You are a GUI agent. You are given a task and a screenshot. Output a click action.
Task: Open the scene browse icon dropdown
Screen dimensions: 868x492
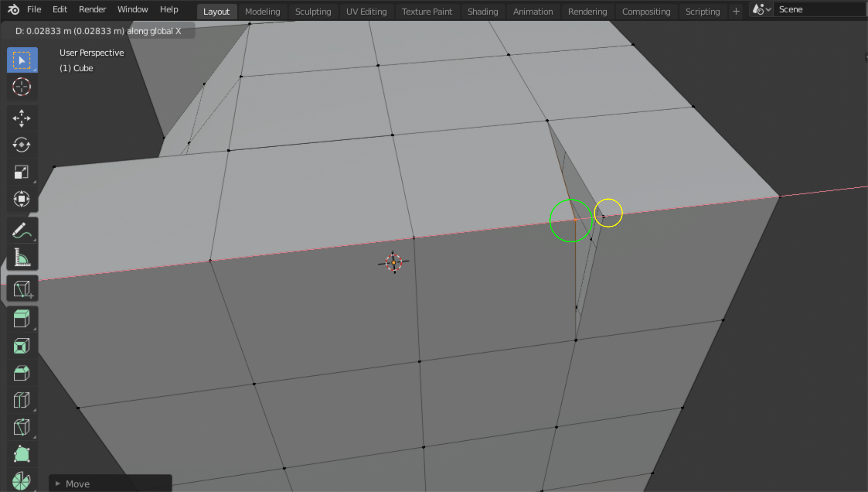pos(761,9)
